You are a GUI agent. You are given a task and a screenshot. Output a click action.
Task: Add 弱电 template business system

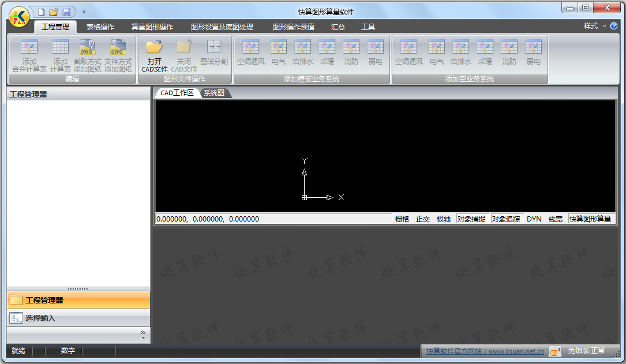coord(375,52)
